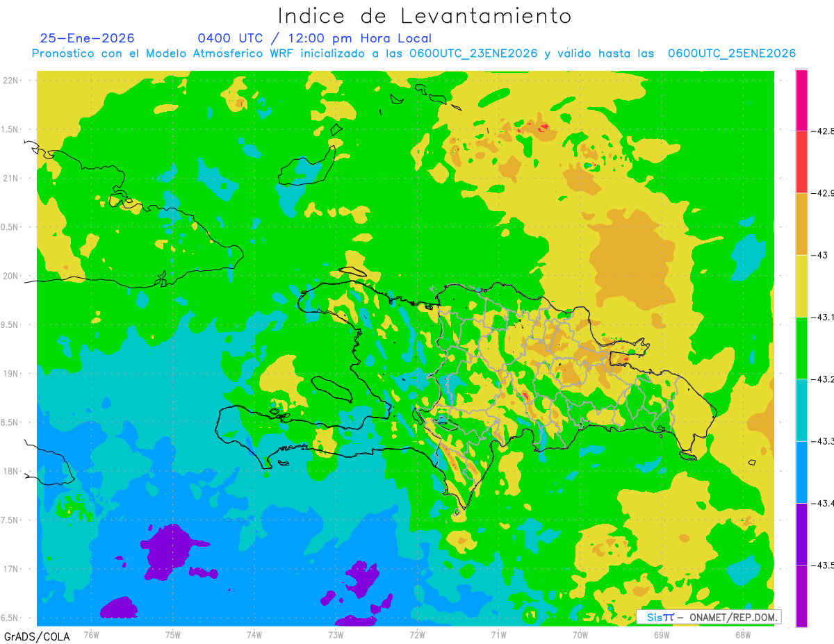This screenshot has height=644, width=834.
Task: Click the latitude label '20N'
Action: [11, 276]
